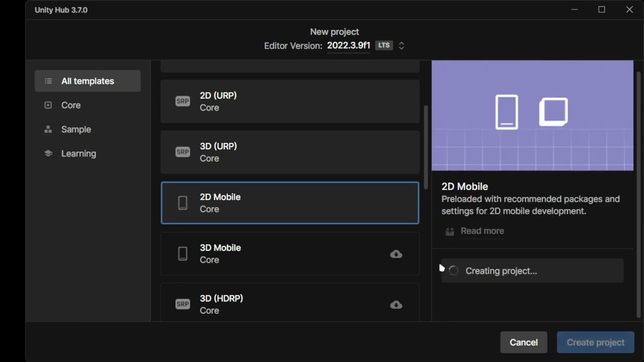Click the All templates list icon
This screenshot has width=644, height=362.
click(x=48, y=81)
